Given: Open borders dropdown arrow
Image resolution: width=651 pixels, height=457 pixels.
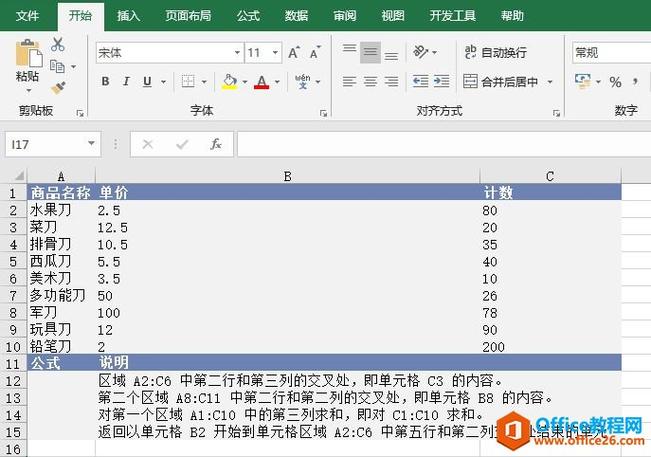Looking at the screenshot, I should point(204,82).
